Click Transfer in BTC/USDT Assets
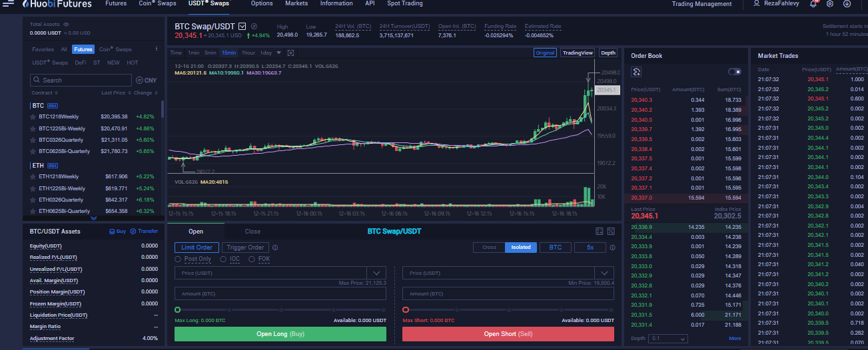This screenshot has width=868, height=350. coord(144,231)
